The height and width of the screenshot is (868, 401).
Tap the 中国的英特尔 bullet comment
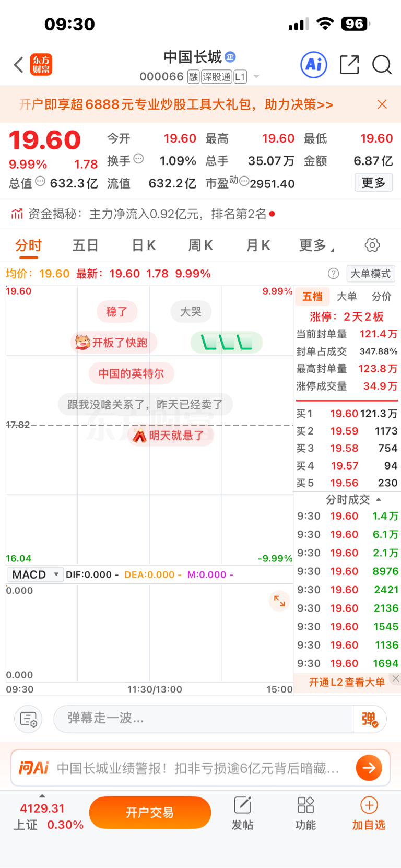(x=131, y=373)
